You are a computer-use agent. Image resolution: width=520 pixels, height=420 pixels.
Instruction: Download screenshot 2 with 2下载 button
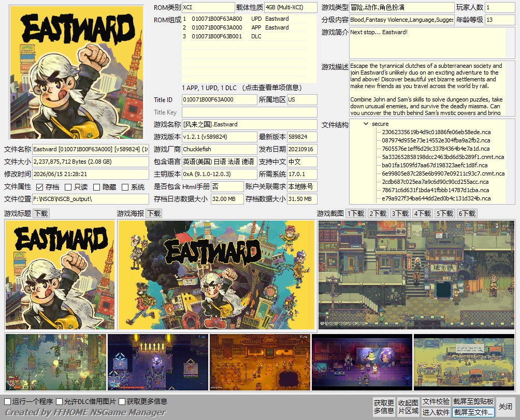click(378, 213)
